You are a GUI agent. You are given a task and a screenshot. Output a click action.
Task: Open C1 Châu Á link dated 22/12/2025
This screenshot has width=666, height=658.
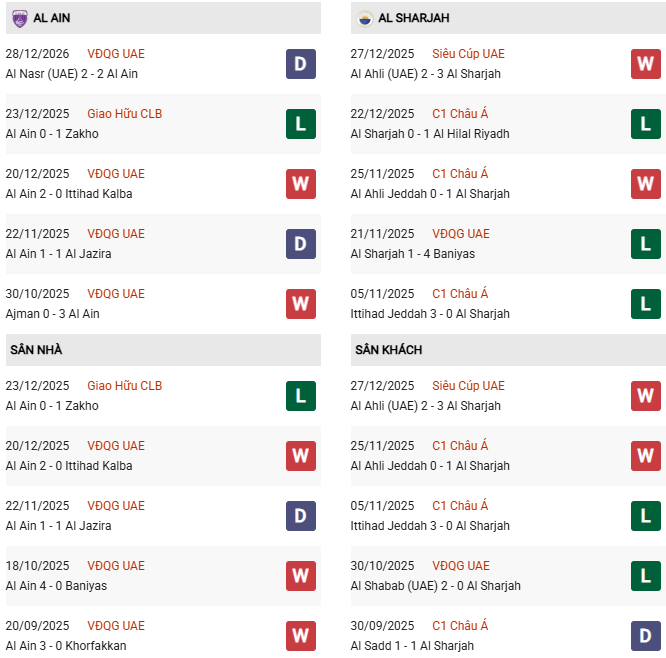click(460, 114)
